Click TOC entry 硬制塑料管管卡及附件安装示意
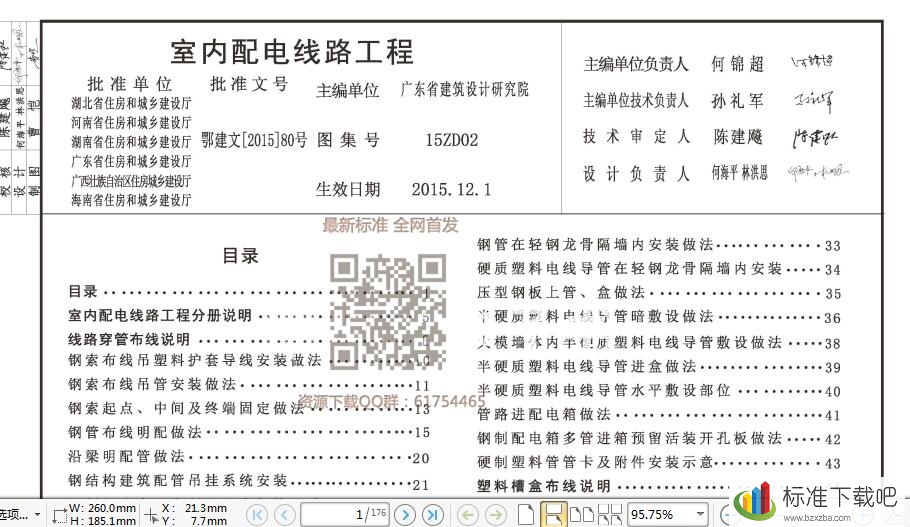Viewport: 910px width, 527px height. click(659, 463)
